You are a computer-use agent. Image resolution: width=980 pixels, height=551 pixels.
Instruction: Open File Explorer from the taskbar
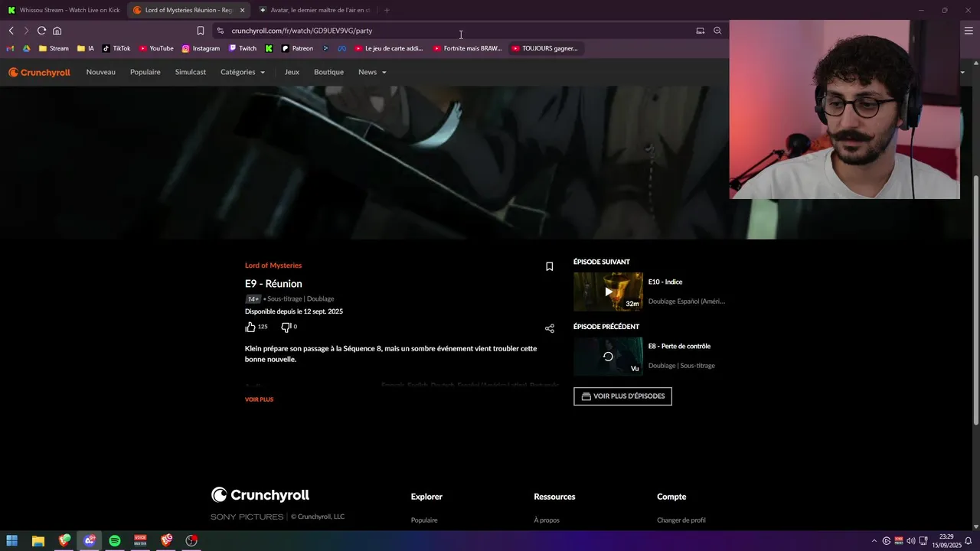point(38,541)
